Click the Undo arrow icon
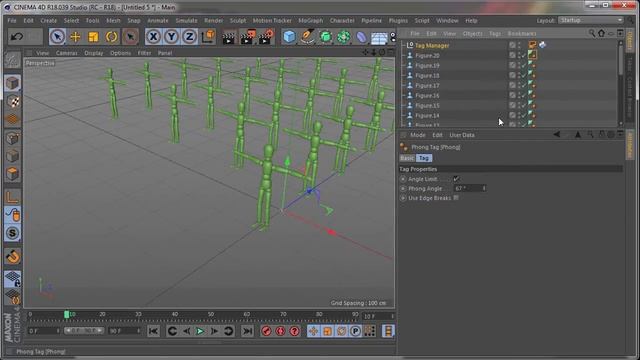The width and height of the screenshot is (640, 360). point(17,37)
